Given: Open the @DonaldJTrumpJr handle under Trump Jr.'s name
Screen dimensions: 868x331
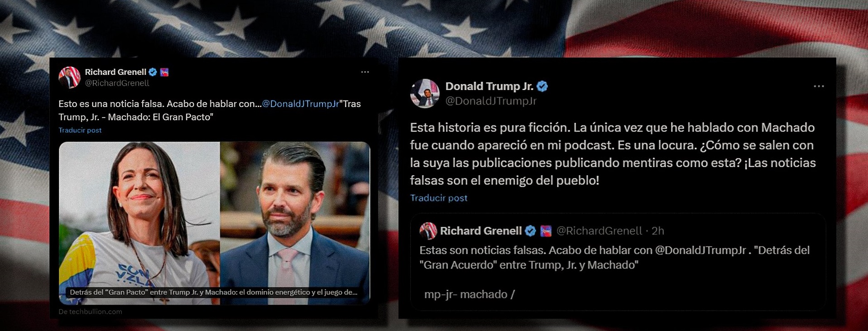Looking at the screenshot, I should [x=491, y=101].
